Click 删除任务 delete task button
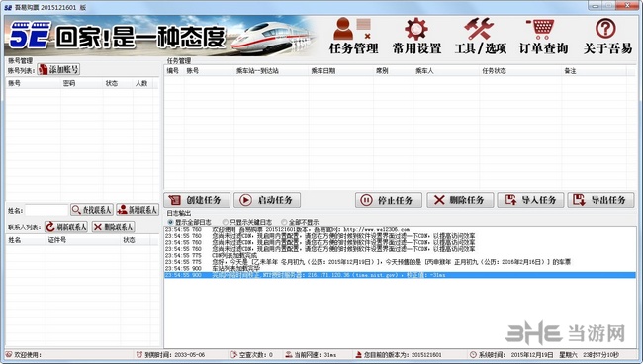 [460, 200]
